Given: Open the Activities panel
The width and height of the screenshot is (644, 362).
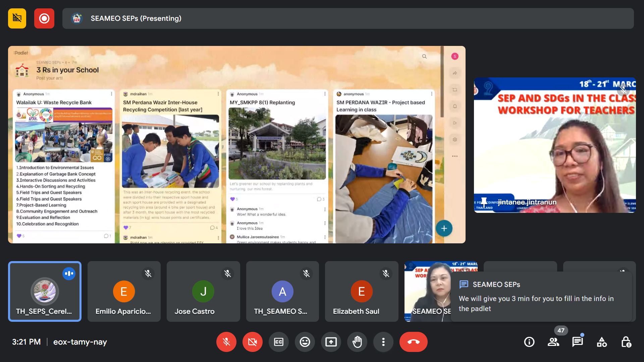Looking at the screenshot, I should [x=602, y=342].
